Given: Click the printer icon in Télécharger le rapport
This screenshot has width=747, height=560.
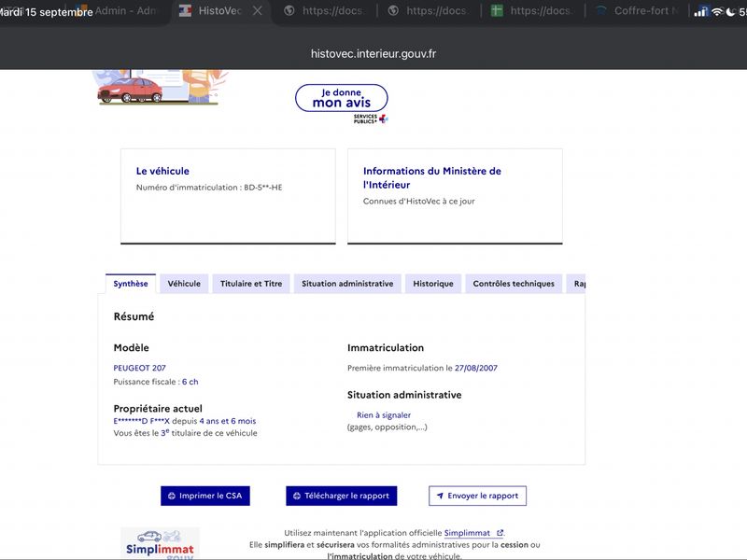Looking at the screenshot, I should (x=296, y=496).
